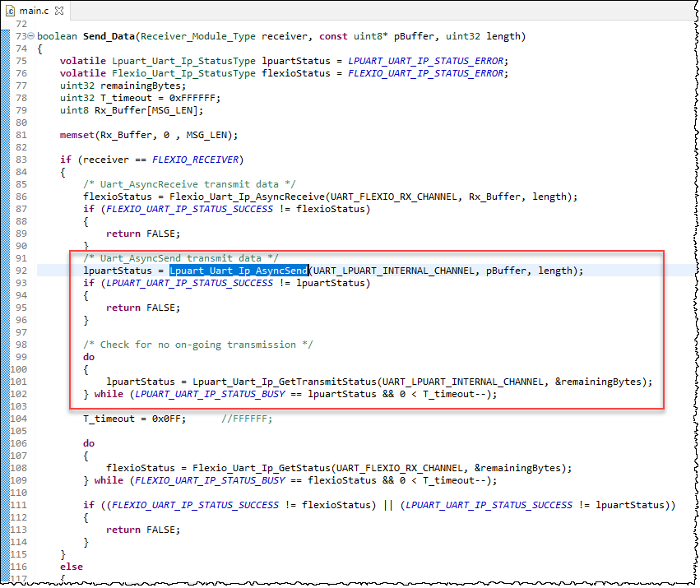Click LPUART_UART_IP_STATUS_BUSY on line 102
Screen dimensions: 700x588
(210, 394)
